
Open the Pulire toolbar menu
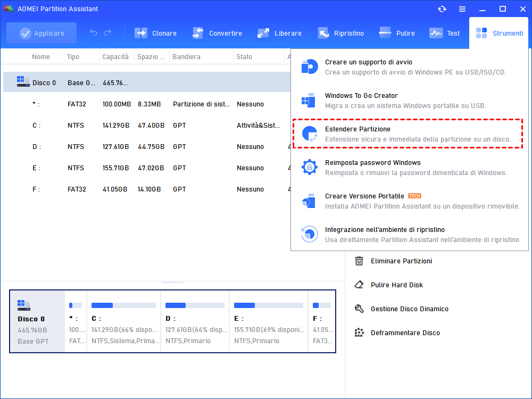pyautogui.click(x=397, y=33)
